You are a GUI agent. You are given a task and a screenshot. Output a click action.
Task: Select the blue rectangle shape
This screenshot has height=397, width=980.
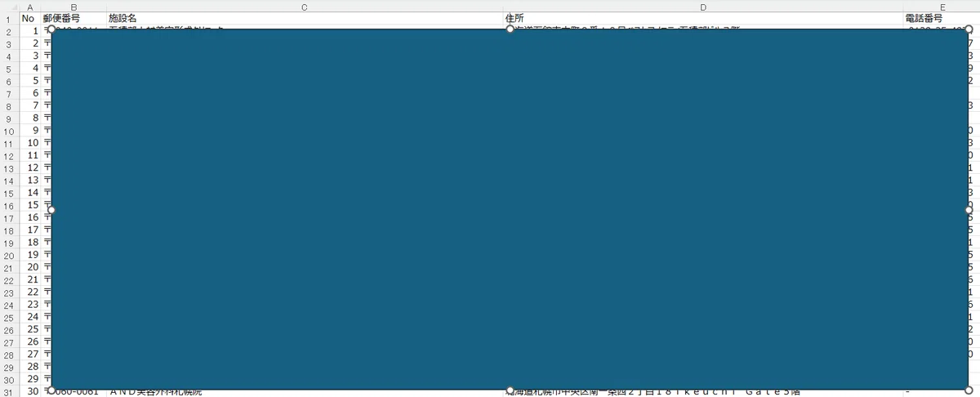click(510, 209)
